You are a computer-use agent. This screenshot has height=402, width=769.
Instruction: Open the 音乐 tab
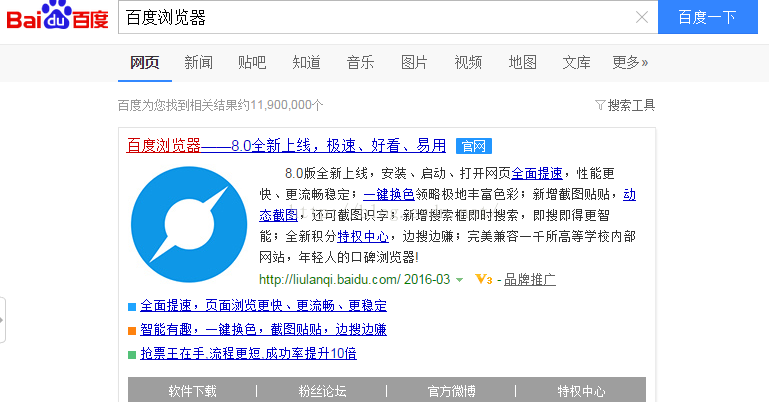(360, 63)
